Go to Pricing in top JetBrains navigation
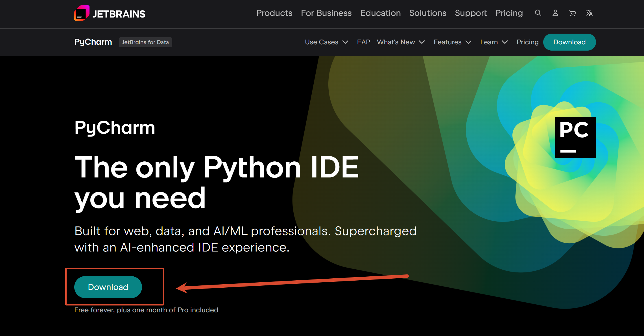This screenshot has height=336, width=644. [x=509, y=13]
